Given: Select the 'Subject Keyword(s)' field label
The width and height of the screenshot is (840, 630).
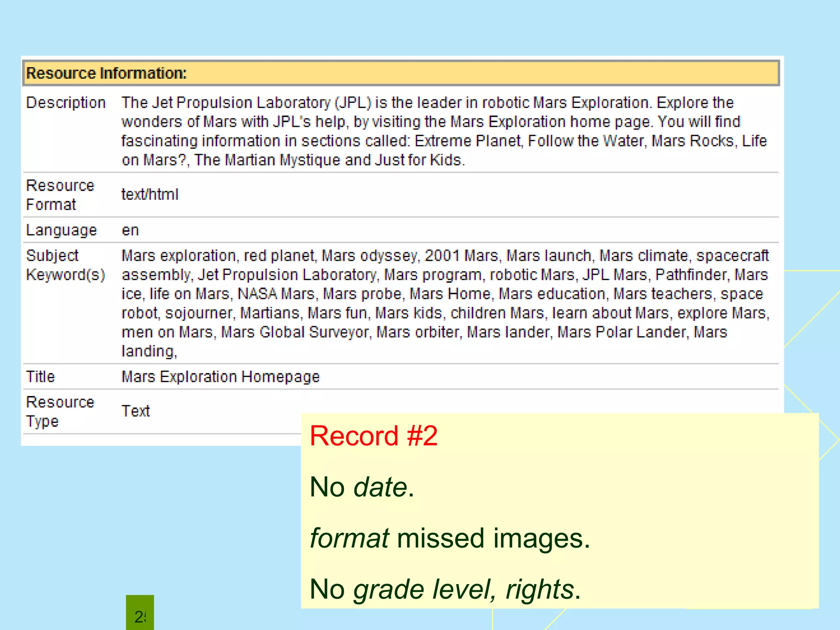Looking at the screenshot, I should point(66,265).
